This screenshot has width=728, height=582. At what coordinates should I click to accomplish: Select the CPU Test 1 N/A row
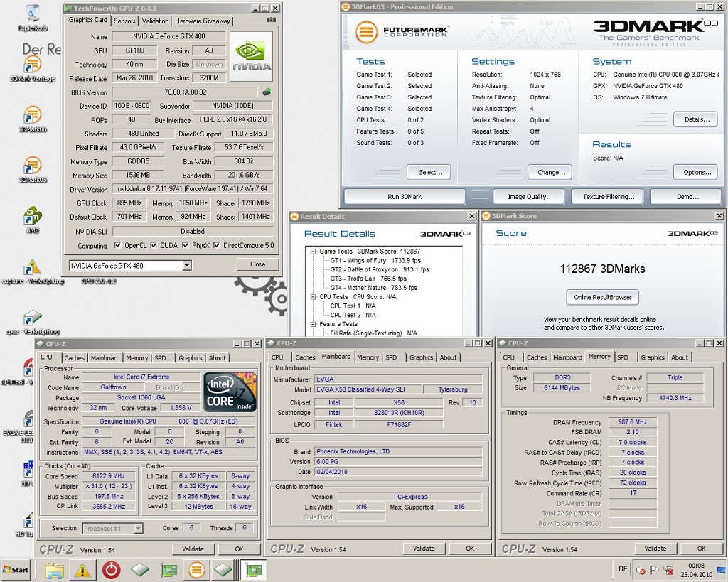[353, 306]
